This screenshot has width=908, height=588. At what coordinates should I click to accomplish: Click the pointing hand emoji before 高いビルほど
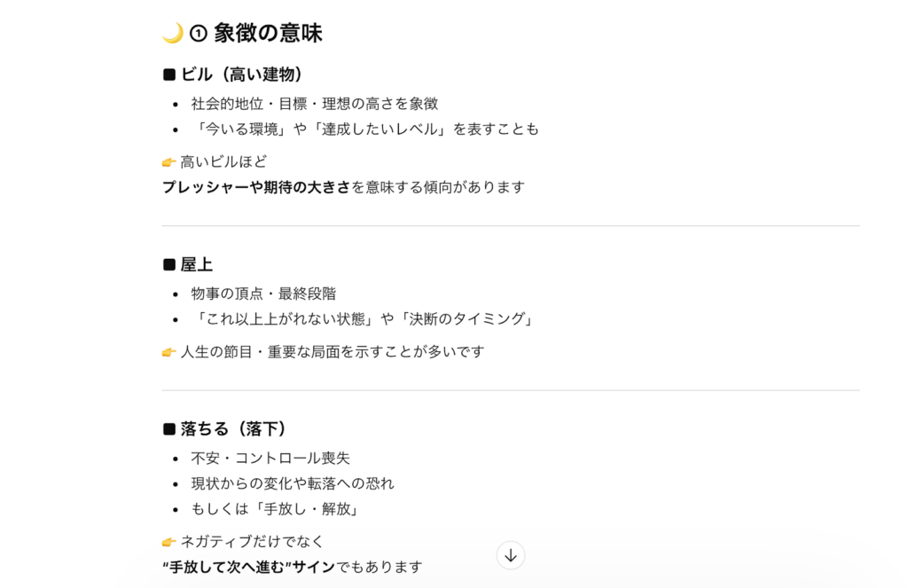pos(169,162)
